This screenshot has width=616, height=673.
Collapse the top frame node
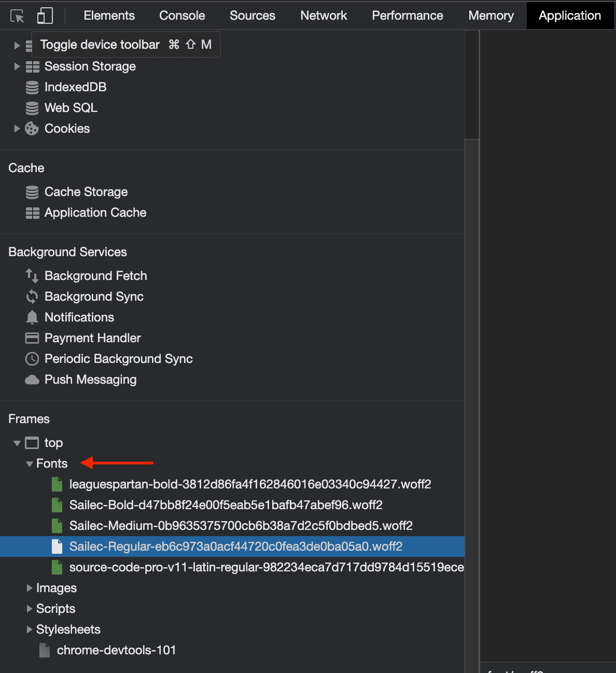pos(17,443)
